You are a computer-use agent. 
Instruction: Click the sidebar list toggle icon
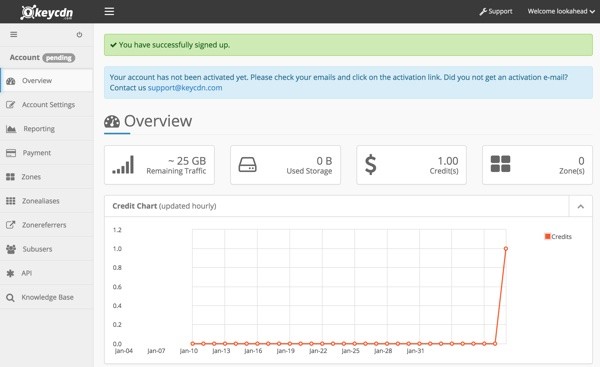point(14,34)
